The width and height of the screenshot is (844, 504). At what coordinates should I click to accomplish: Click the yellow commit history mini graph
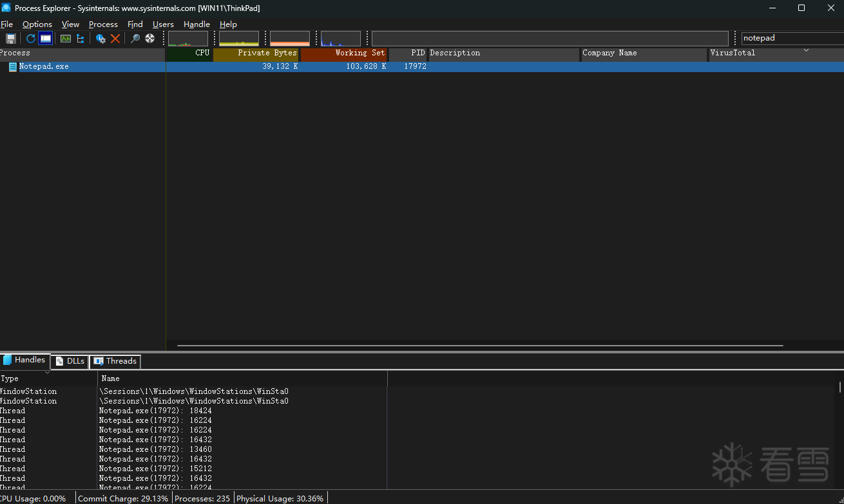click(x=239, y=39)
